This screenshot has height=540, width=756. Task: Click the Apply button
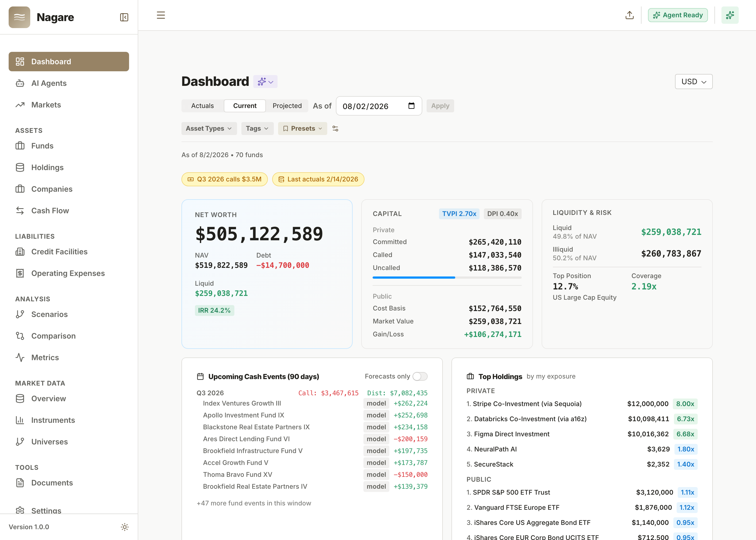coord(440,106)
